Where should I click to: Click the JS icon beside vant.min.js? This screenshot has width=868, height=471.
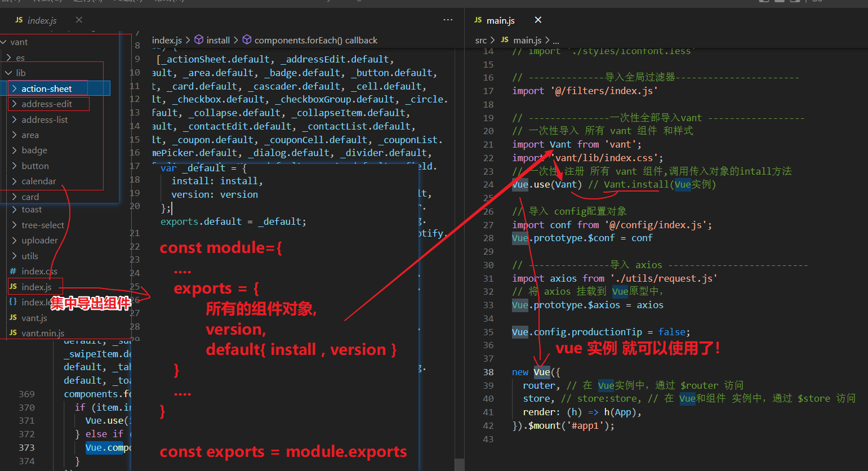tap(13, 333)
